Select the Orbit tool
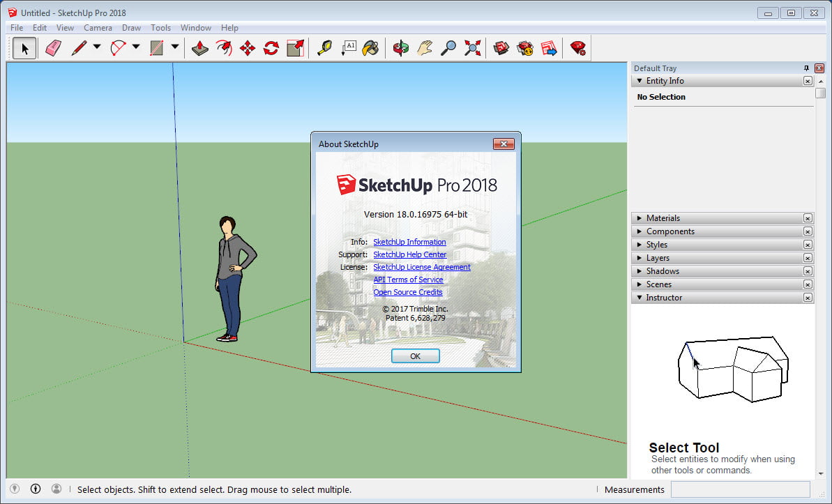832x504 pixels. click(400, 48)
